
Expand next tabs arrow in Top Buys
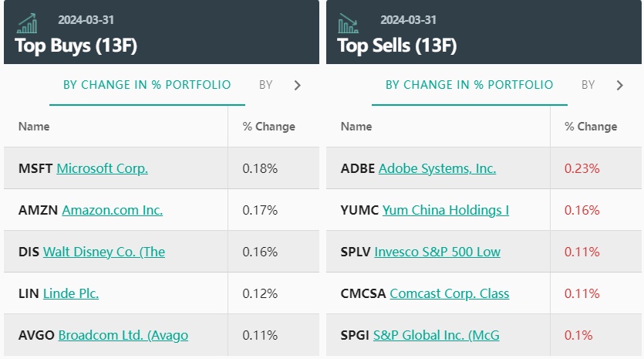point(298,85)
